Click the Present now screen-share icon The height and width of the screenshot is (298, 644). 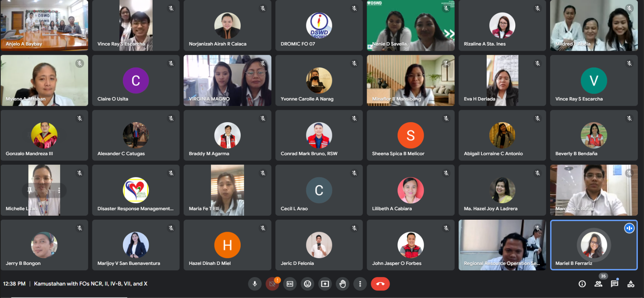pos(325,284)
